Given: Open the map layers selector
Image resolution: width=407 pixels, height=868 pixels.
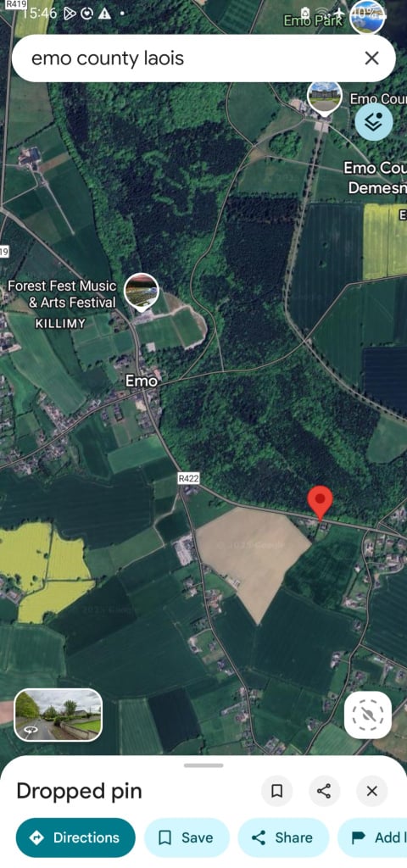Looking at the screenshot, I should 374,122.
